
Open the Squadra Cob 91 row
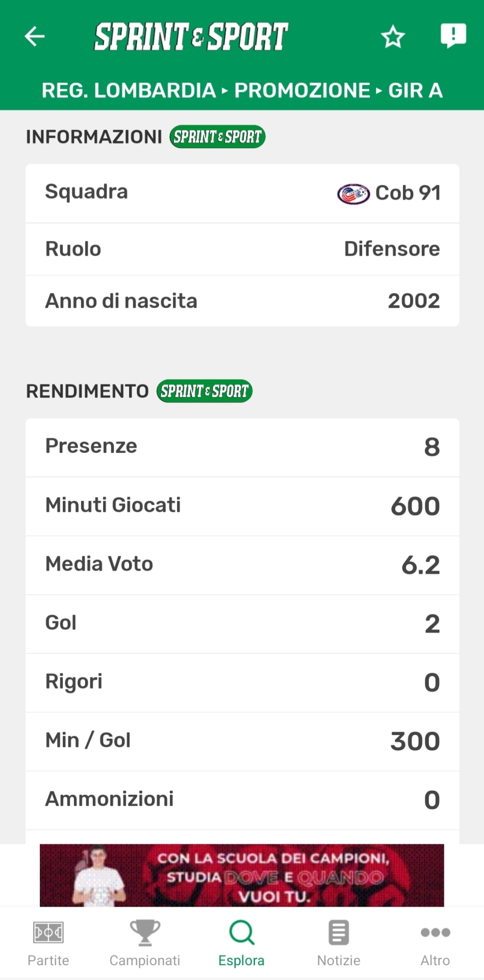(x=242, y=193)
